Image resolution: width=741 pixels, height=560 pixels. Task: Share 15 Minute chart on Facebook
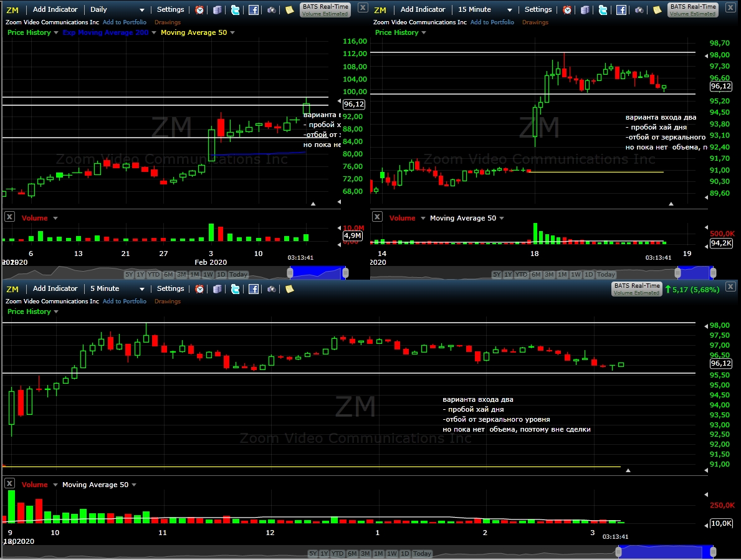point(621,9)
